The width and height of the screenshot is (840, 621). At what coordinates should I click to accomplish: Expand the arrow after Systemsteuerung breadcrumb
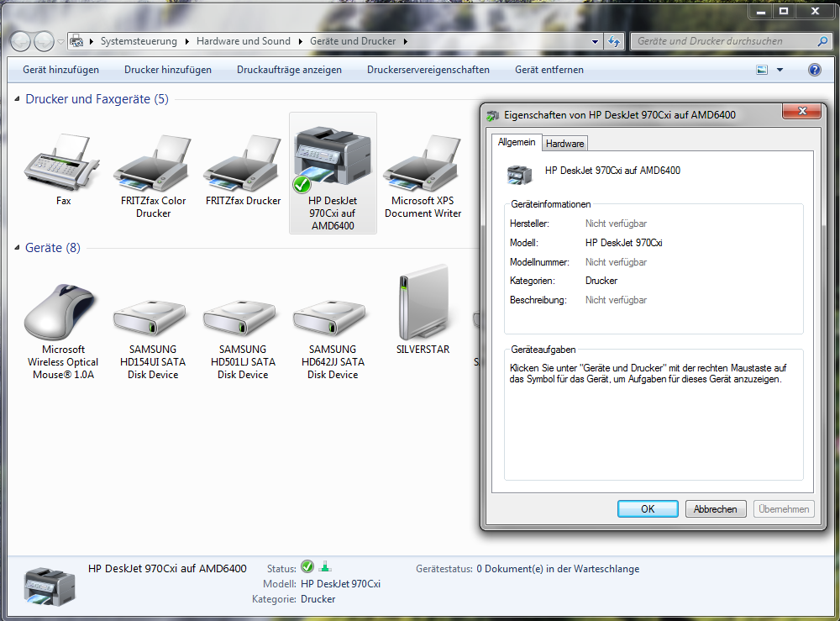pos(187,41)
